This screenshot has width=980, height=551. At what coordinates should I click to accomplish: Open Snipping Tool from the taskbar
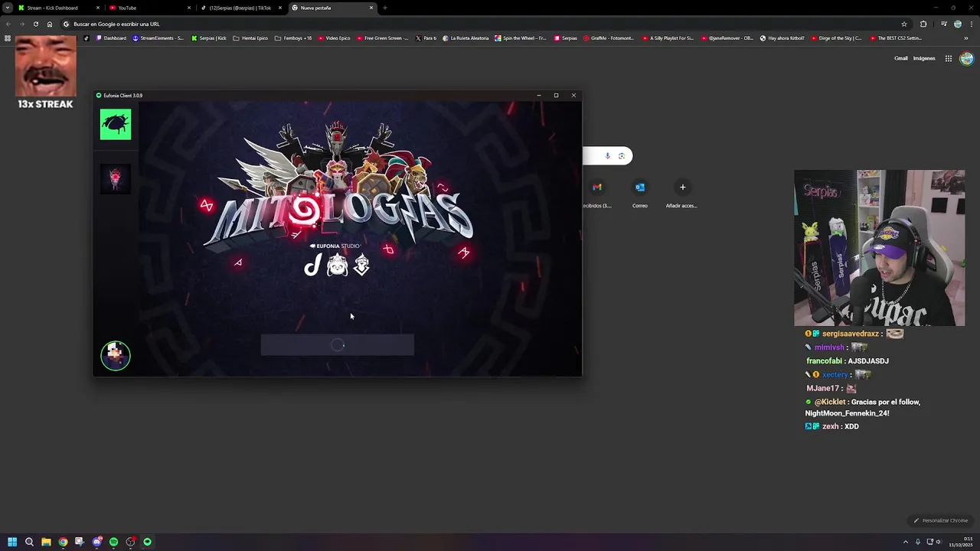pyautogui.click(x=80, y=542)
